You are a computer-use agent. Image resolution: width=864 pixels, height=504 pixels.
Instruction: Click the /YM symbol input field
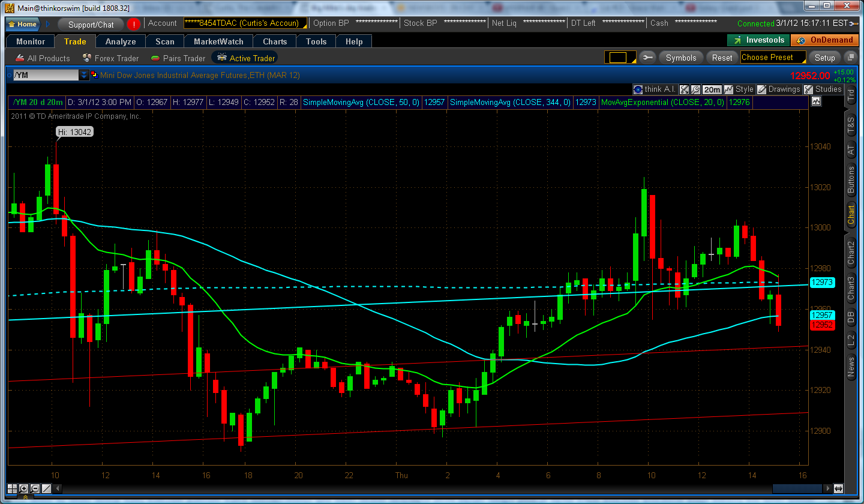[46, 75]
